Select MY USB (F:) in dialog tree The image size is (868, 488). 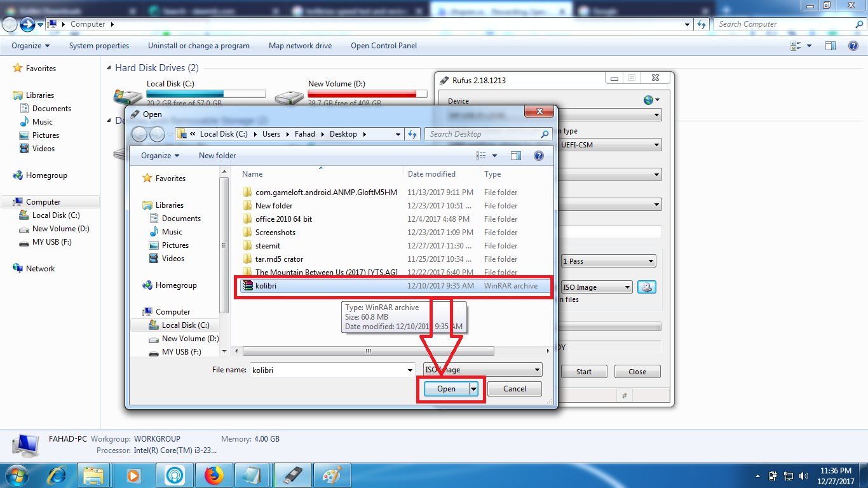pyautogui.click(x=182, y=352)
